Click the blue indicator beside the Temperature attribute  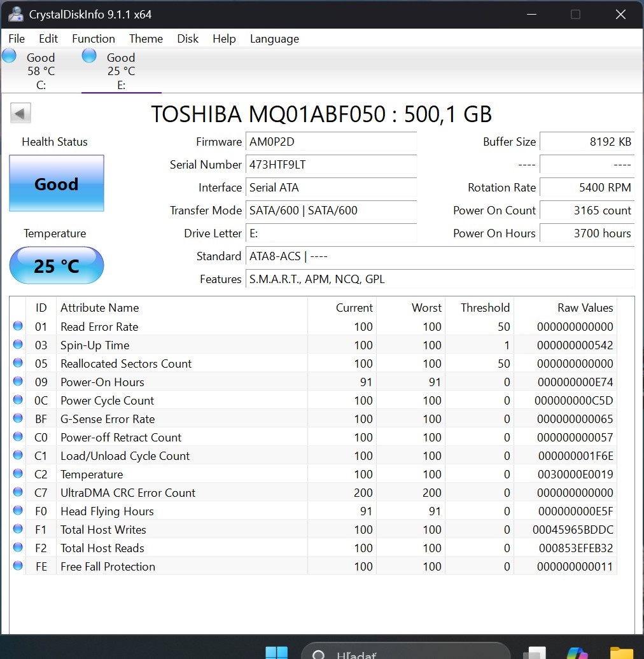pyautogui.click(x=17, y=473)
